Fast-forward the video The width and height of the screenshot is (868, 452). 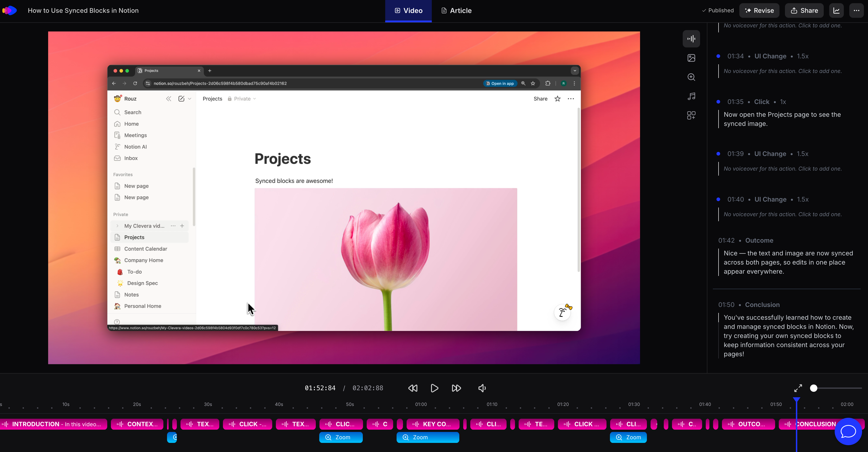pyautogui.click(x=456, y=388)
